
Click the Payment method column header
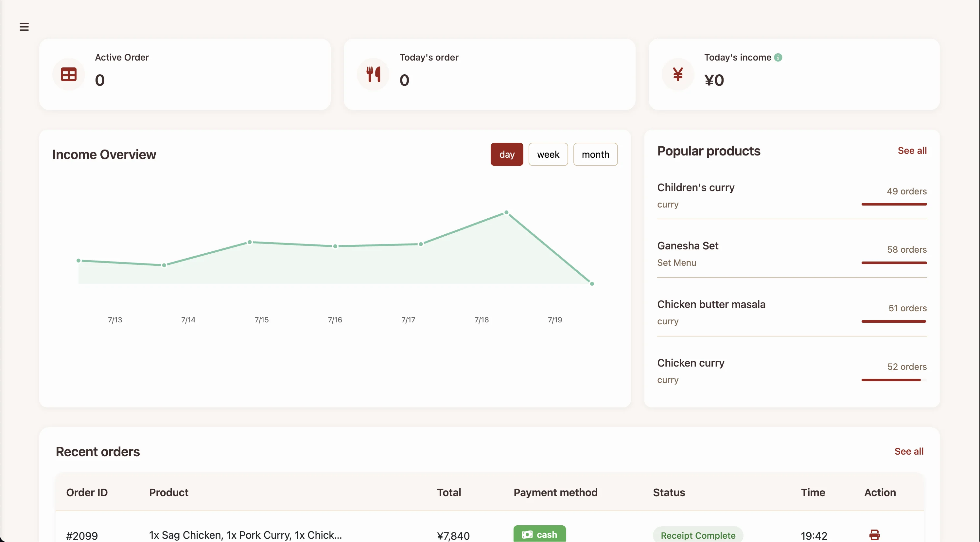pos(555,493)
